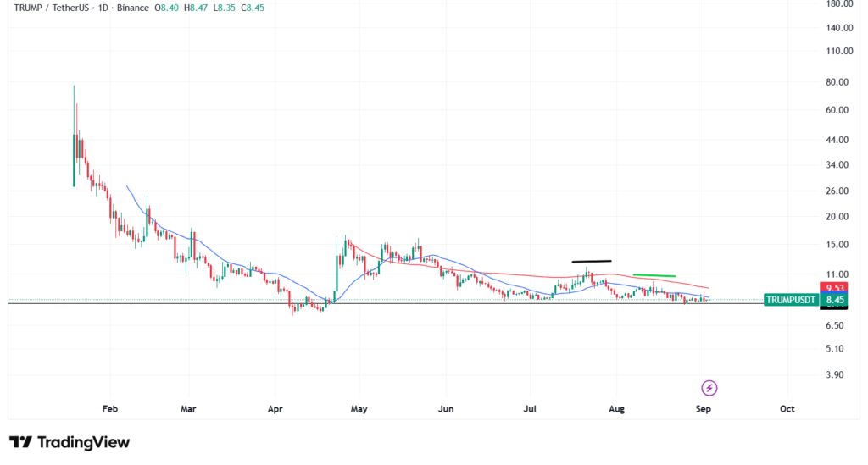Click the short black horizontal line drawing

tap(592, 261)
